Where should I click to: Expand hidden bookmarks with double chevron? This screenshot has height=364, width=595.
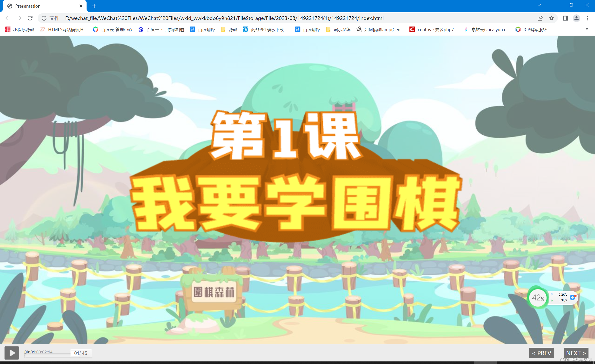click(x=587, y=29)
